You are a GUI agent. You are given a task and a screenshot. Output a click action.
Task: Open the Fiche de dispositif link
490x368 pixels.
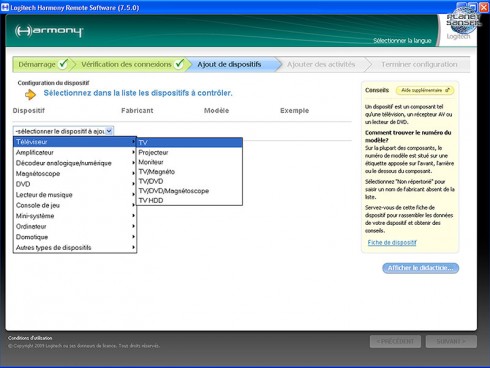point(392,242)
